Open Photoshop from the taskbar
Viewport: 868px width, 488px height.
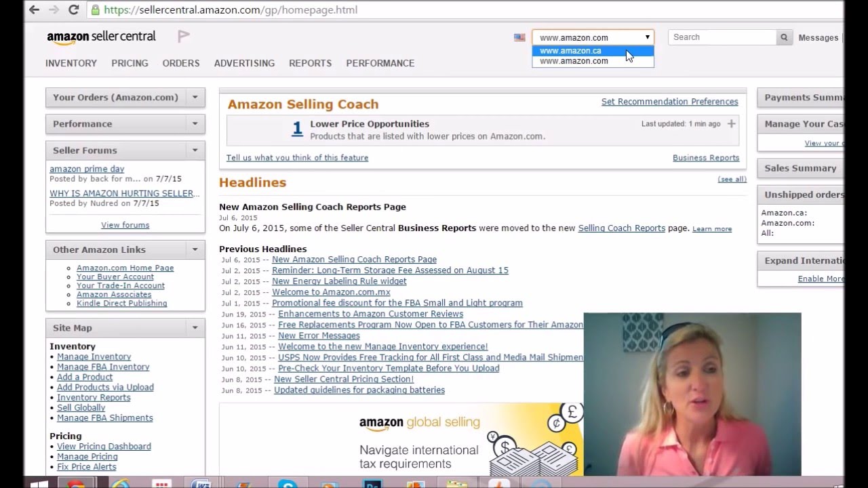(x=372, y=483)
